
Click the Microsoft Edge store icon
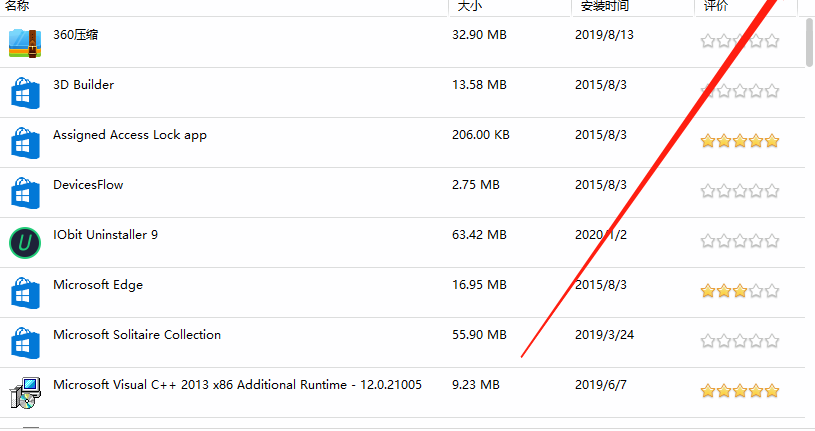coord(25,293)
